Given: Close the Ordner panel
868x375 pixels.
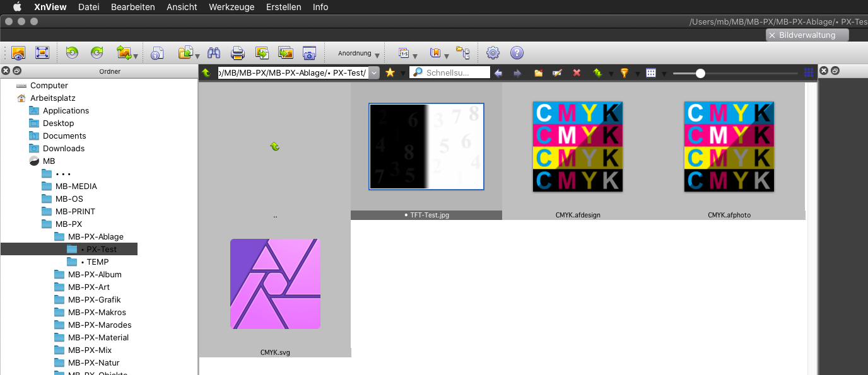Looking at the screenshot, I should click(x=5, y=71).
